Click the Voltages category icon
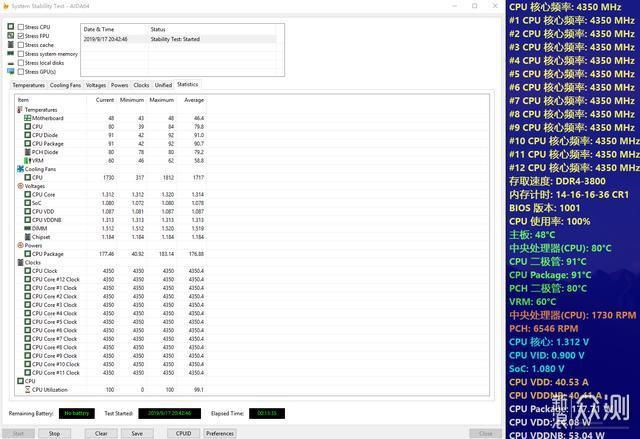The image size is (640, 439). (20, 186)
